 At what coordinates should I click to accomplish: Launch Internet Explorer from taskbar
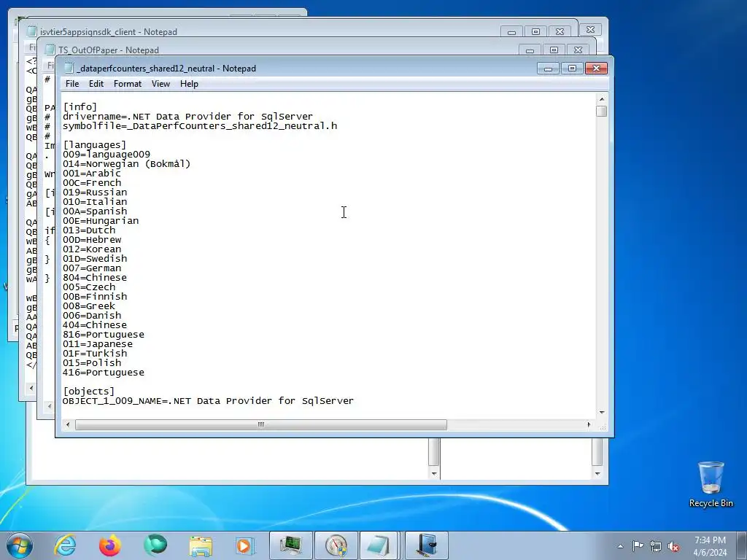pyautogui.click(x=65, y=545)
